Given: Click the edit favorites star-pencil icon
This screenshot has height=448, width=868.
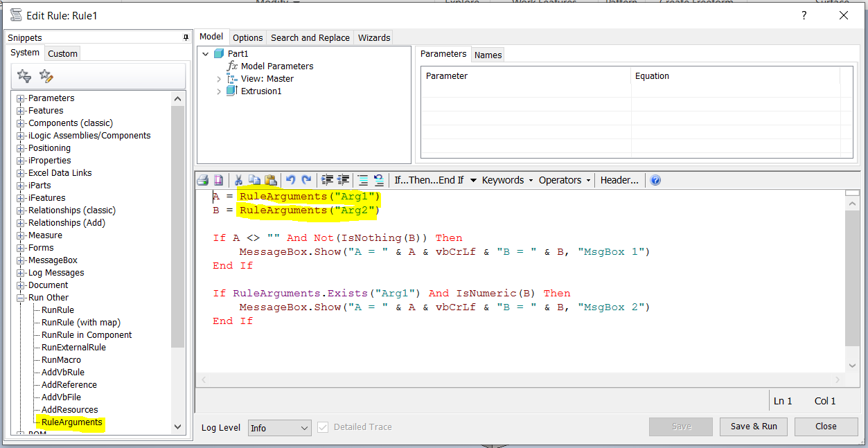Looking at the screenshot, I should click(x=46, y=76).
